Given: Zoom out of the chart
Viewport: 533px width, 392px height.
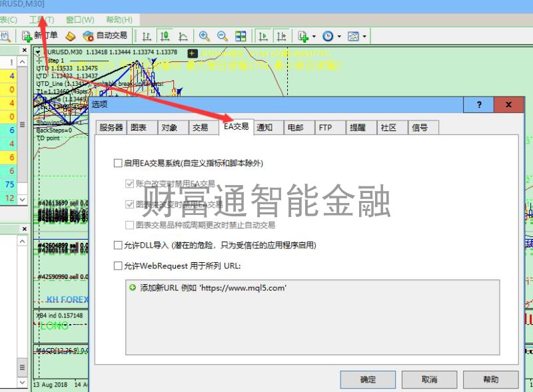Looking at the screenshot, I should 223,36.
